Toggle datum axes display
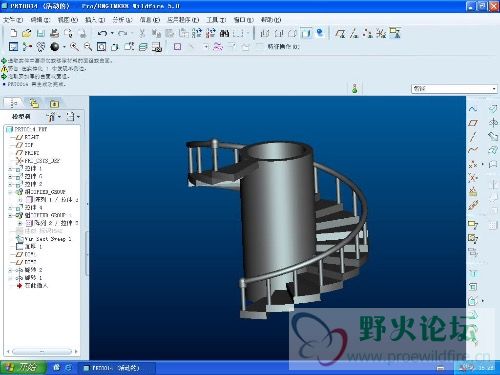 354,33
